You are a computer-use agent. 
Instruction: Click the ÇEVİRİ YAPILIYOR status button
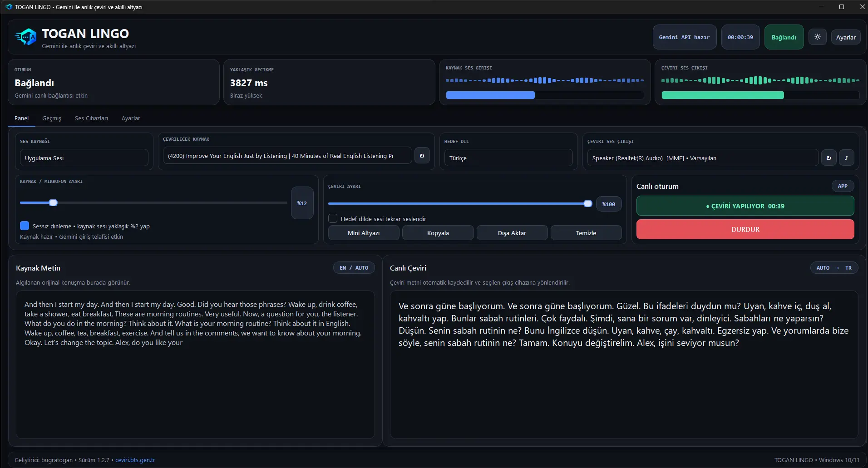[x=745, y=206]
